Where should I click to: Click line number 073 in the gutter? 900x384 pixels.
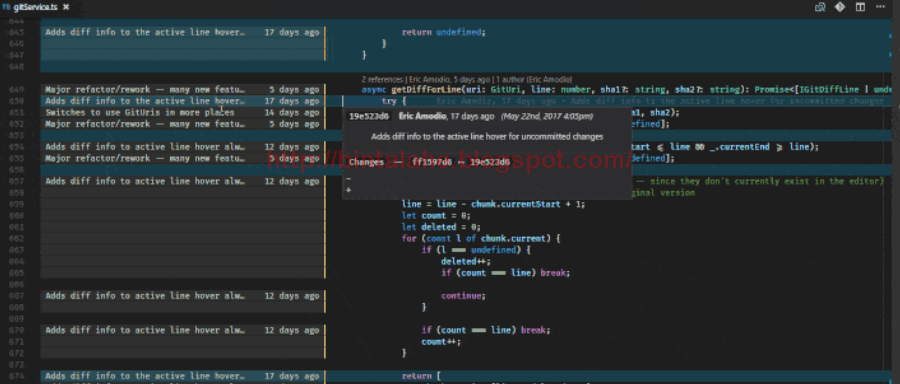tap(16, 365)
